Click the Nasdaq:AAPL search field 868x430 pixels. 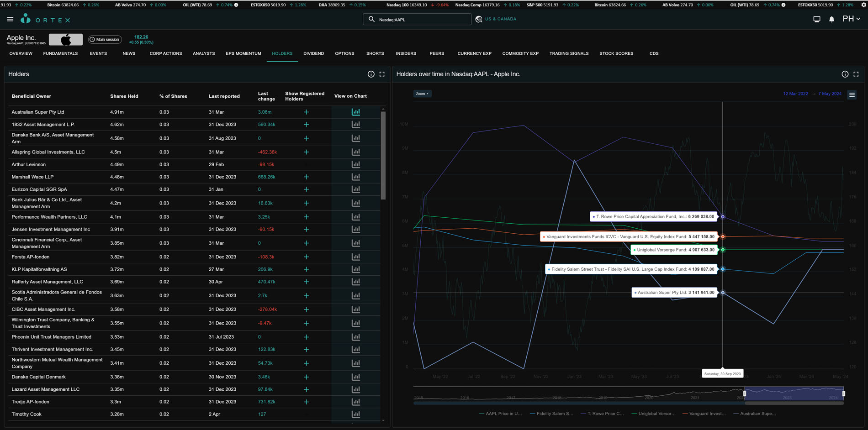(x=420, y=20)
